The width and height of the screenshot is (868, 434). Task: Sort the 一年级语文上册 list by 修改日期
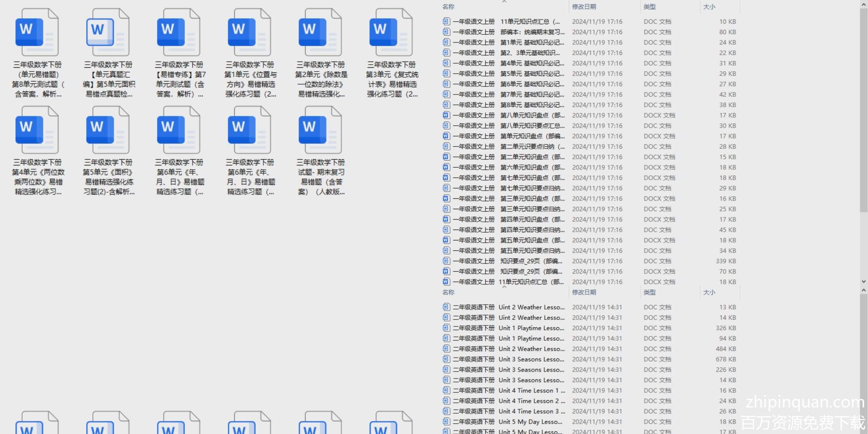pos(584,7)
